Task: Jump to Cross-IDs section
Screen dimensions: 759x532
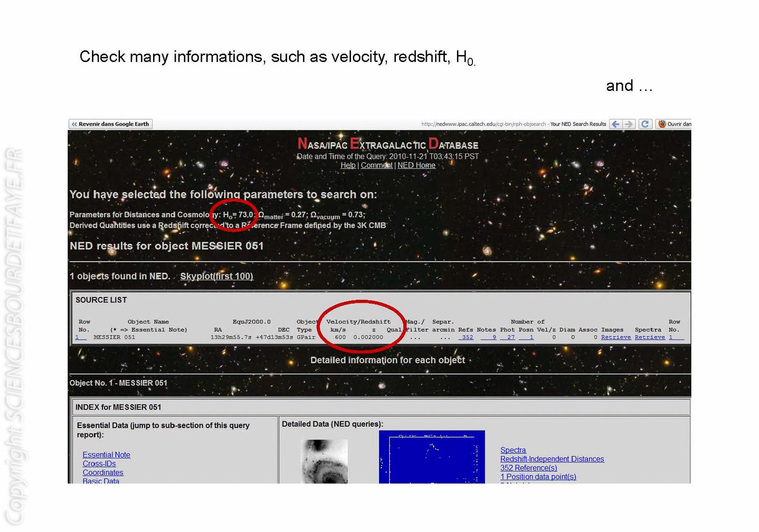Action: [99, 463]
